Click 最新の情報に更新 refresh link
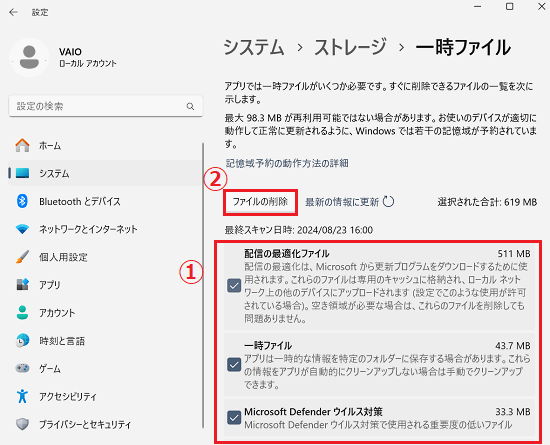 point(349,202)
